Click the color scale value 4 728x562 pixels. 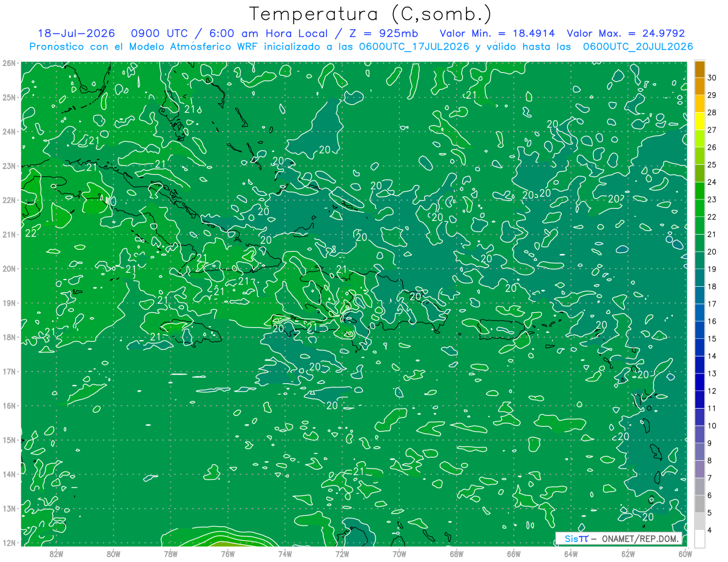[710, 530]
